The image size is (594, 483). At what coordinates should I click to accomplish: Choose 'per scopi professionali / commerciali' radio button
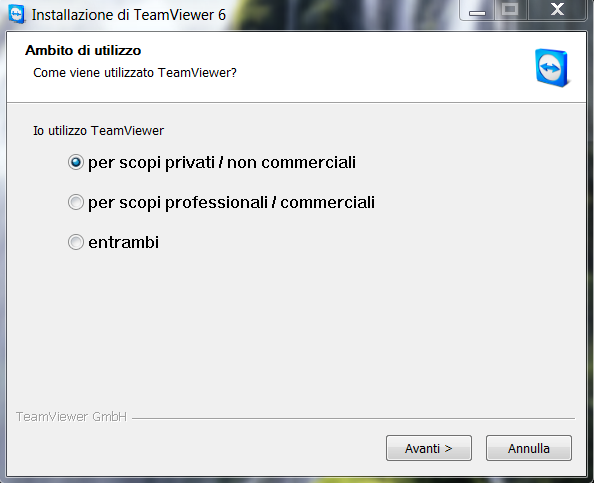(76, 202)
